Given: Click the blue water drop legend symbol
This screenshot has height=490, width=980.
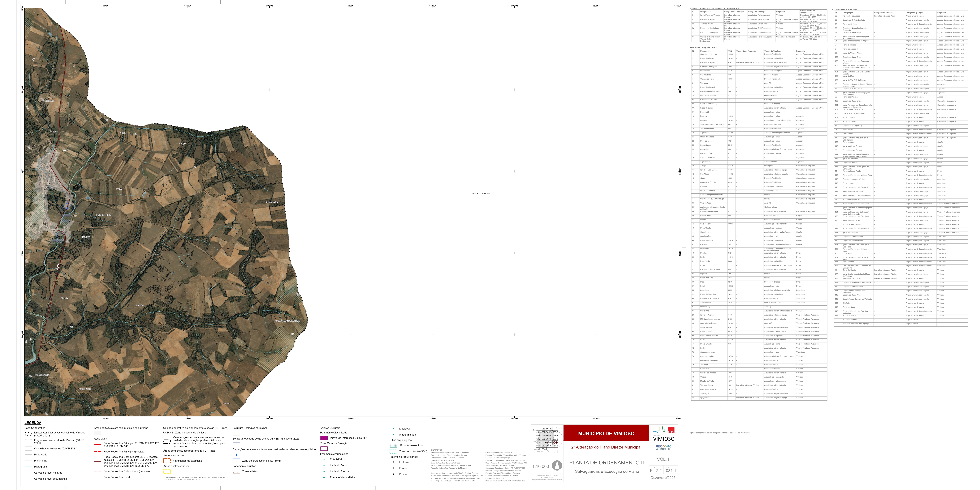Looking at the screenshot, I should [x=236, y=455].
